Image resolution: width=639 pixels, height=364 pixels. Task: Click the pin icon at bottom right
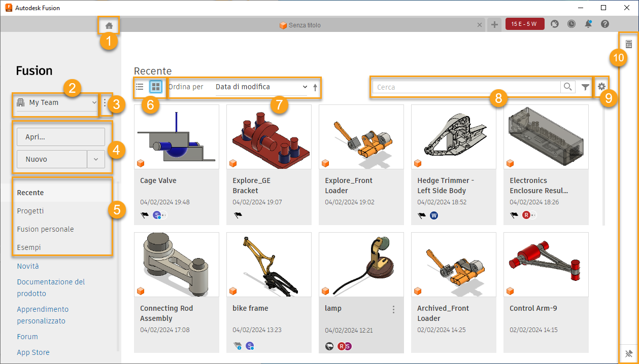(x=629, y=353)
